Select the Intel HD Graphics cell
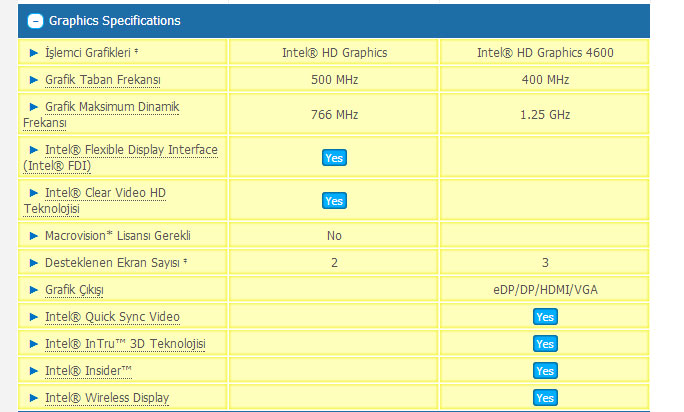 (334, 53)
